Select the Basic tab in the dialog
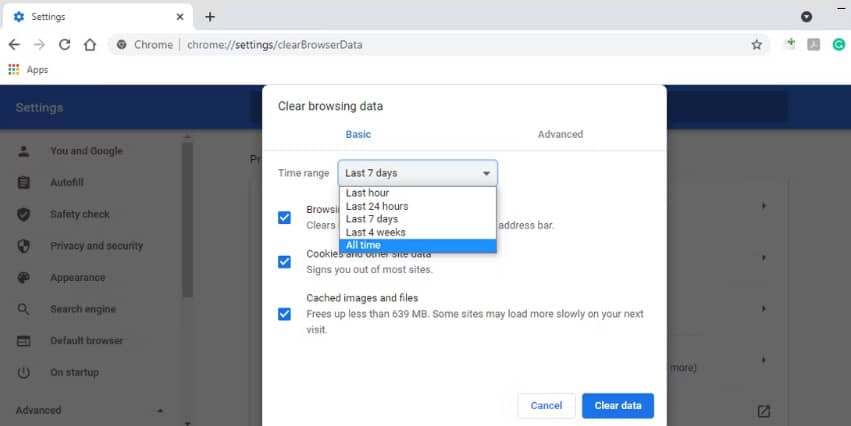The height and width of the screenshot is (426, 851). coord(358,134)
